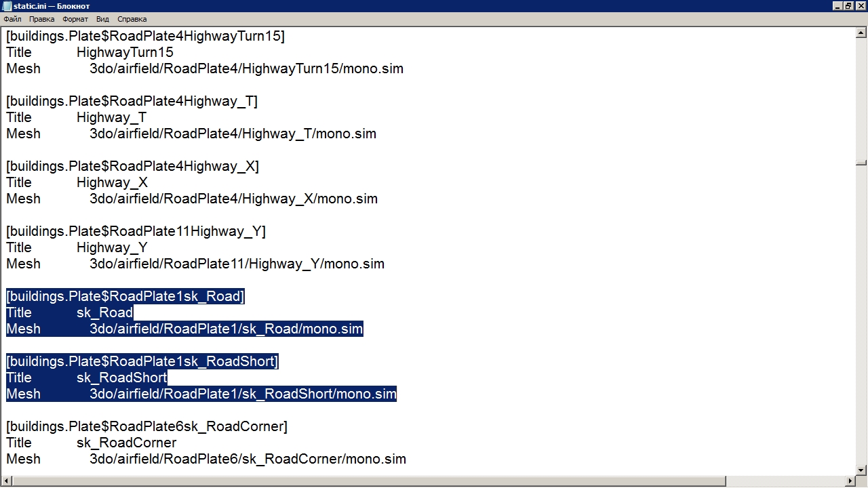Restore down the Notepad window
Viewport: 868px width, 488px height.
tap(848, 6)
